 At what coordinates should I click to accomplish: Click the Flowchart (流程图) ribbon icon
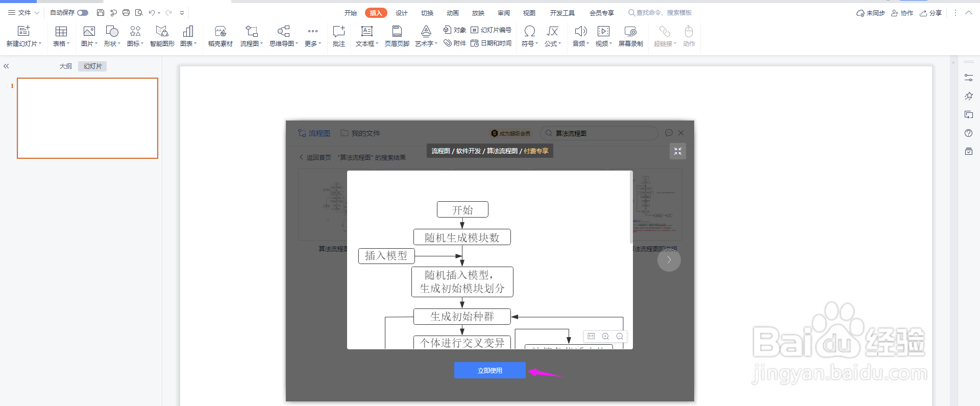[x=252, y=31]
